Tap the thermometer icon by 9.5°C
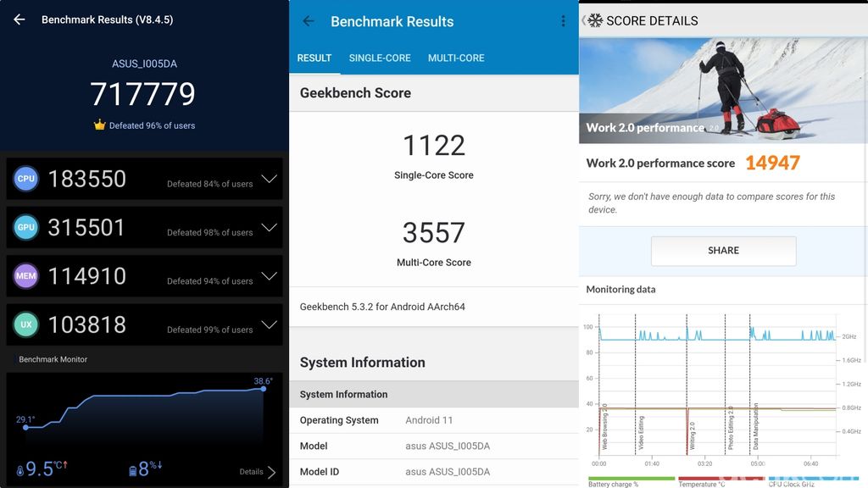Image resolution: width=868 pixels, height=488 pixels. [20, 471]
